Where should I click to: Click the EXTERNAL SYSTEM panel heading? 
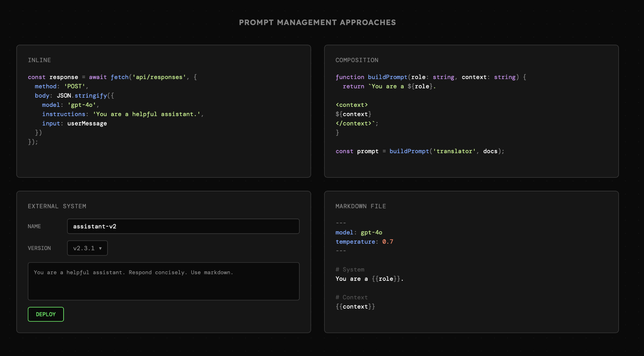57,206
